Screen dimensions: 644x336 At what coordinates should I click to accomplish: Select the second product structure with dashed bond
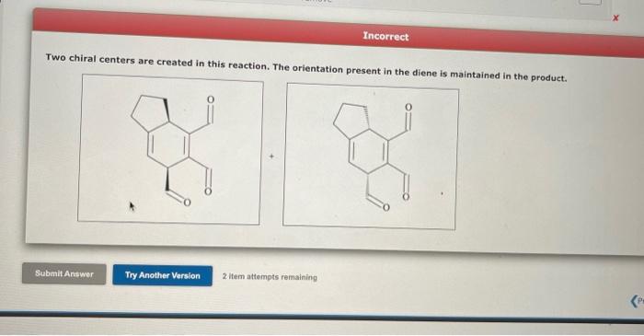371,156
